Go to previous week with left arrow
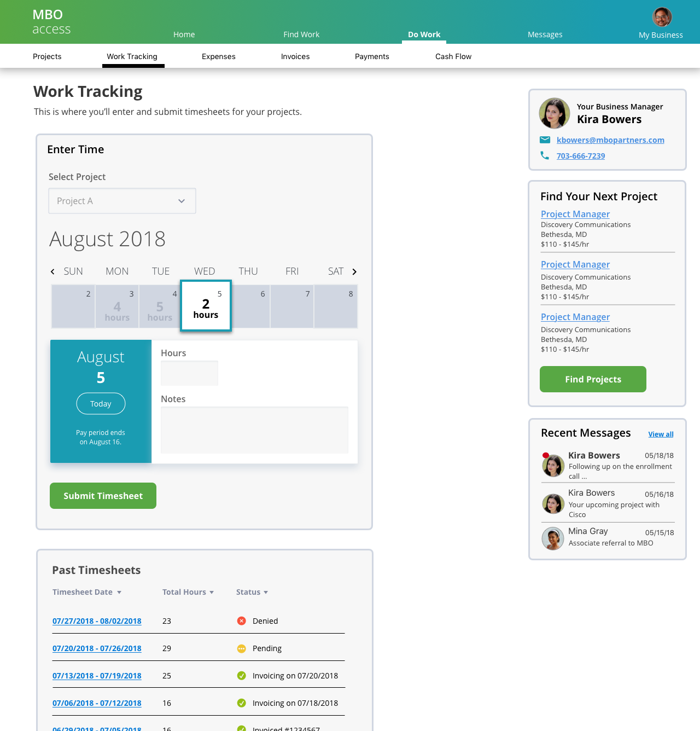Image resolution: width=700 pixels, height=731 pixels. click(52, 271)
